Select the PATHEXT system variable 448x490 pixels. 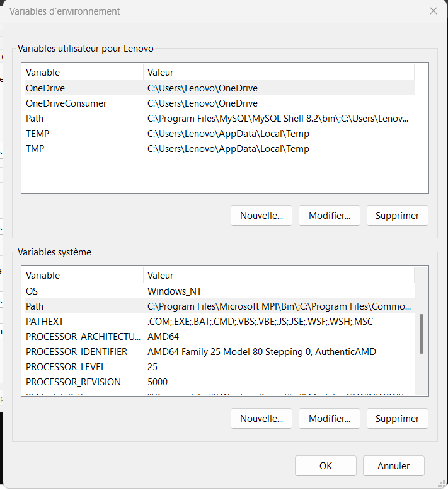[x=44, y=322]
